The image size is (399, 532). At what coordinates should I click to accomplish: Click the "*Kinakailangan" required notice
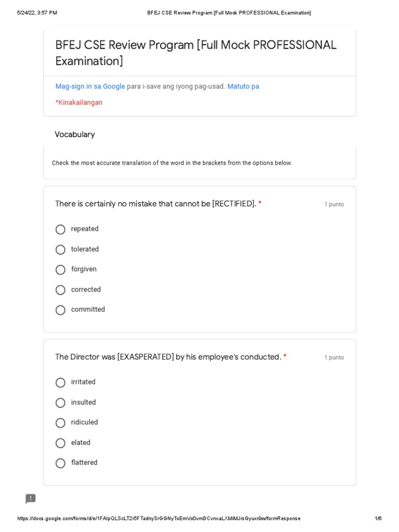click(x=79, y=102)
